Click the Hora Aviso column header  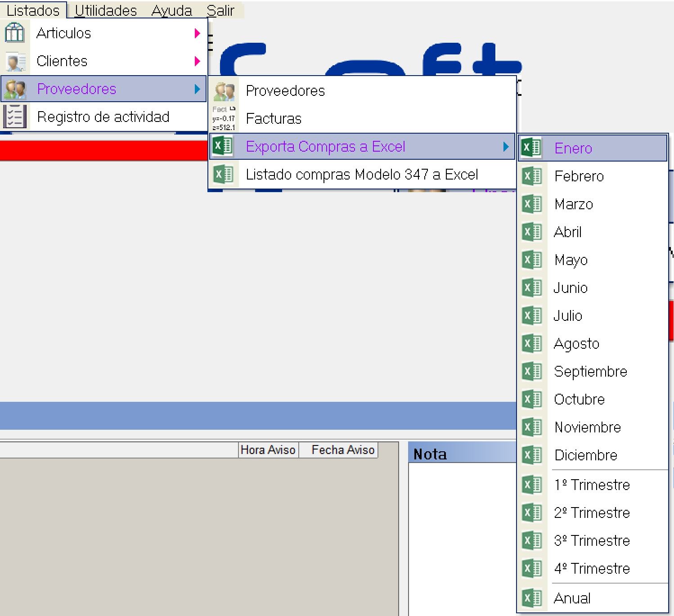268,450
